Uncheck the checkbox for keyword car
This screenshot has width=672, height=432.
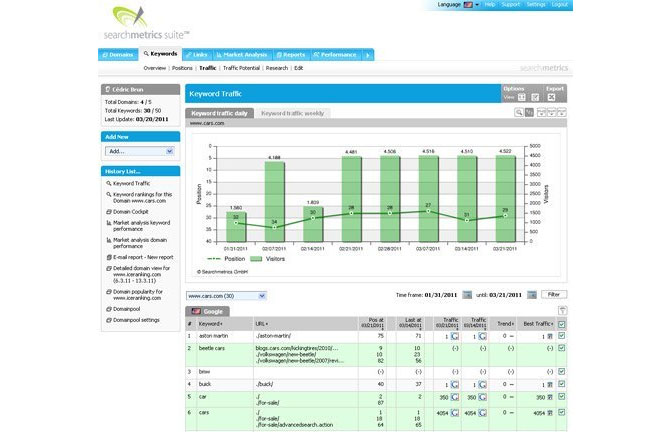click(562, 397)
